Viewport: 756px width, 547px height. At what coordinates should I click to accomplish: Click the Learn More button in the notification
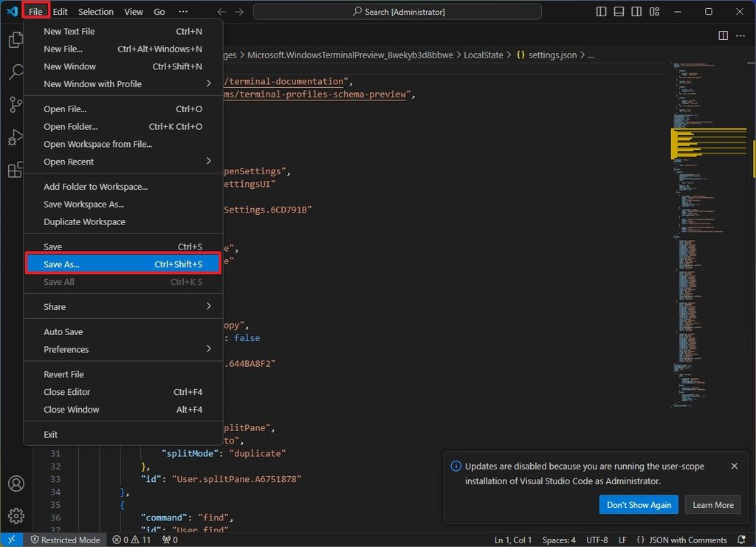pos(712,504)
